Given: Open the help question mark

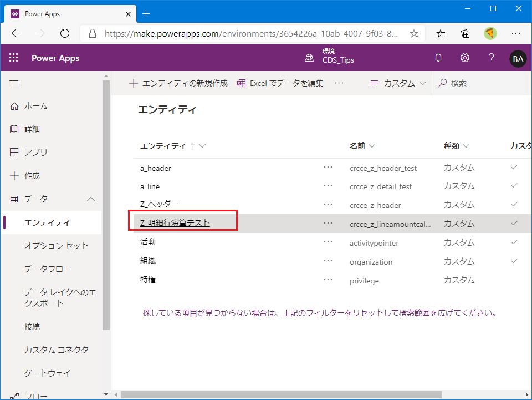Looking at the screenshot, I should coord(491,58).
